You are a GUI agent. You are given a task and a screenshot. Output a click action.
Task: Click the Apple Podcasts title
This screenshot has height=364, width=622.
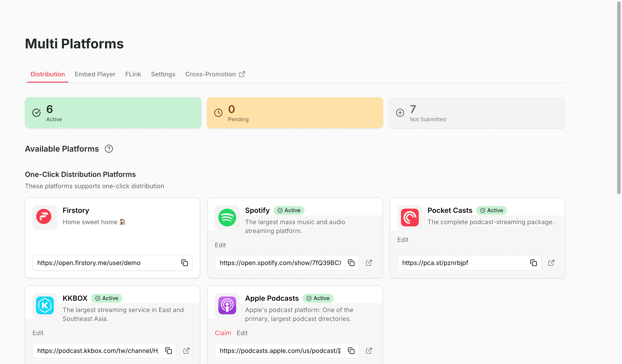[272, 298]
